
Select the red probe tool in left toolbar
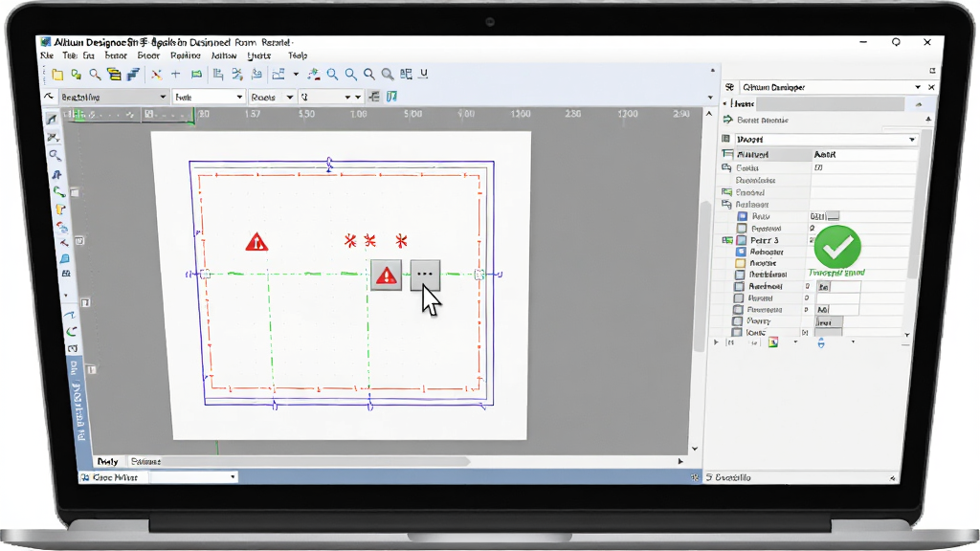tap(64, 242)
